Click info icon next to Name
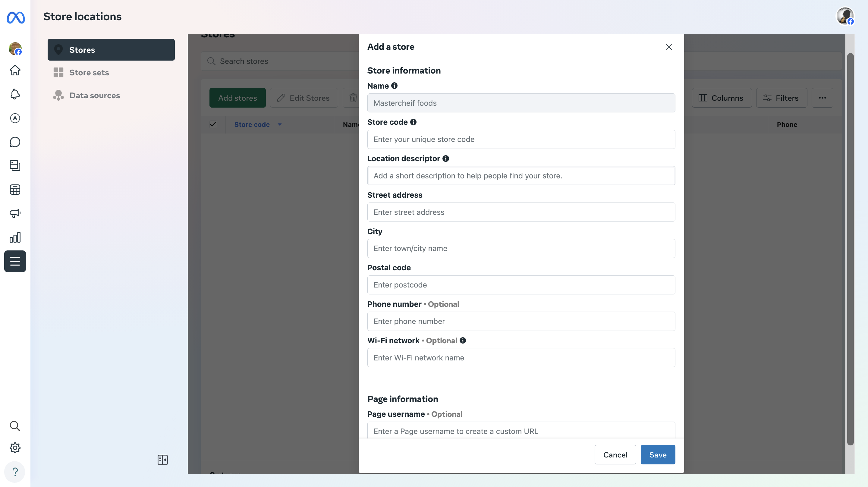This screenshot has height=487, width=868. tap(394, 86)
